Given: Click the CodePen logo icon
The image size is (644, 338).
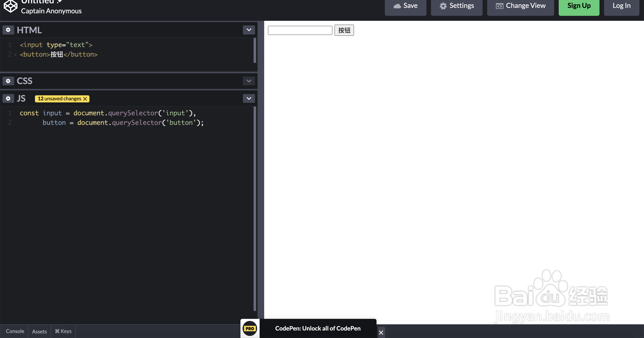Looking at the screenshot, I should point(10,6).
